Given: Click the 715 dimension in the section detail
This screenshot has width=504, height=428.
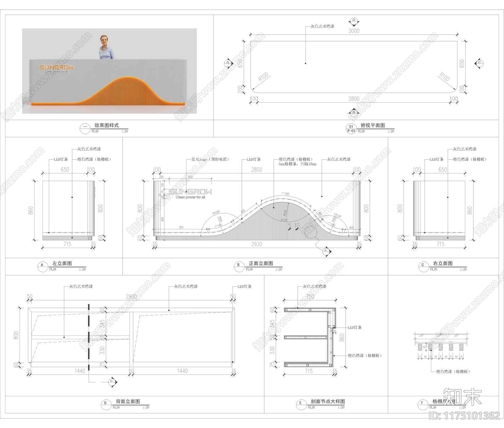Looking at the screenshot, I should (309, 371).
